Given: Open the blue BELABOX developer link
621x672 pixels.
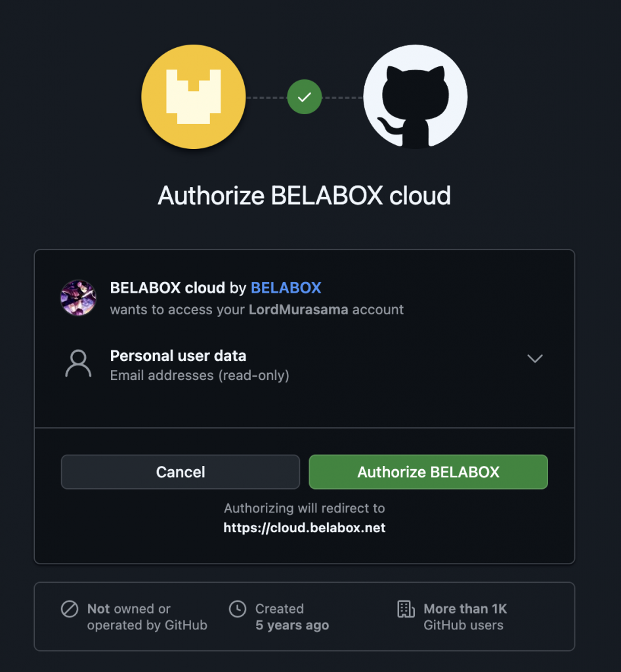Looking at the screenshot, I should (286, 287).
